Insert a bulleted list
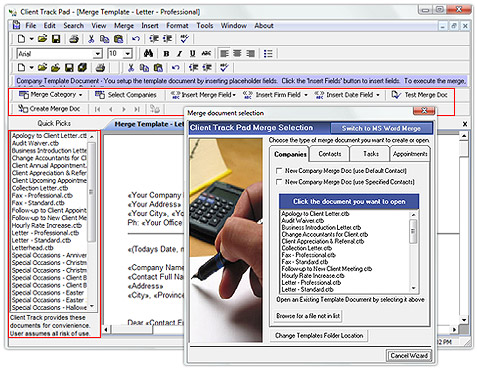Image resolution: width=477 pixels, height=368 pixels. click(268, 53)
